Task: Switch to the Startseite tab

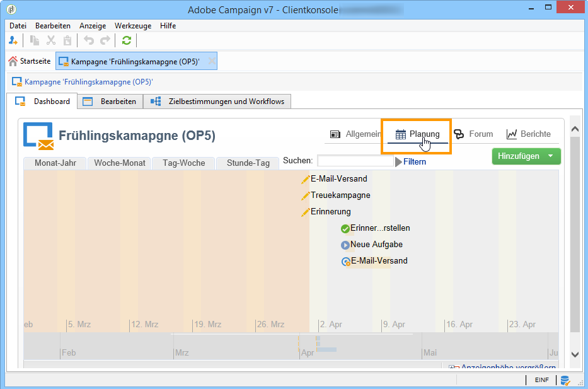Action: tap(29, 61)
